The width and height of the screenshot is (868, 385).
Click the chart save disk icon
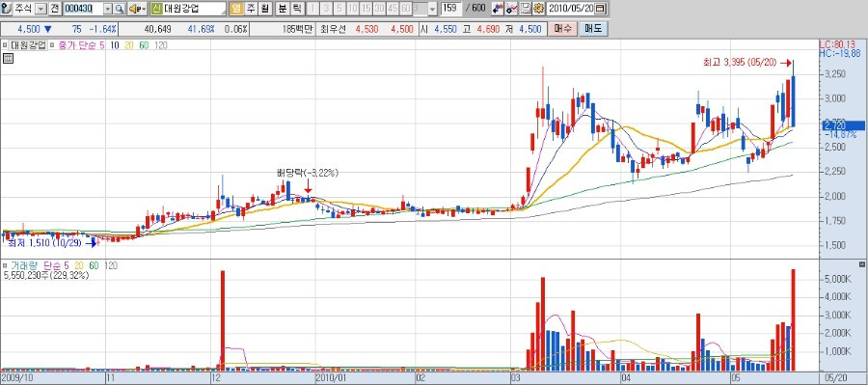526,9
